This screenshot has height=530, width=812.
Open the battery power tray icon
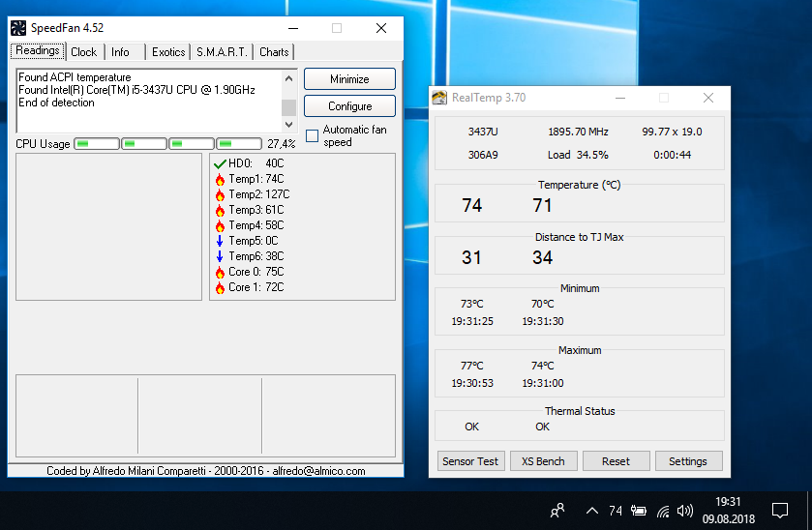coord(639,511)
